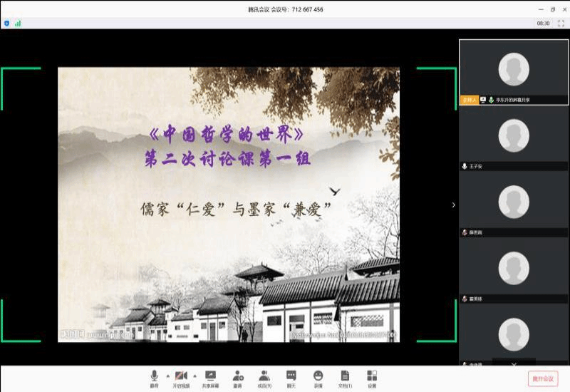The height and width of the screenshot is (392, 570).
Task: Select 王子安's participant video tile
Action: pyautogui.click(x=514, y=135)
